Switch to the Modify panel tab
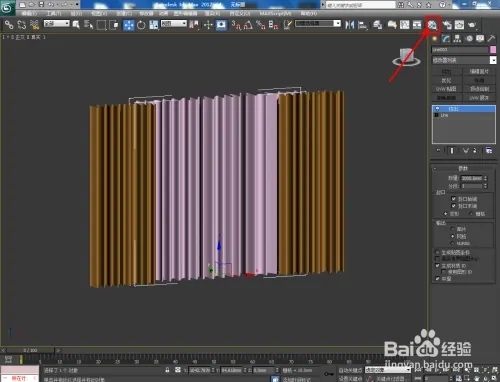Image resolution: width=500 pixels, height=382 pixels. coord(446,39)
